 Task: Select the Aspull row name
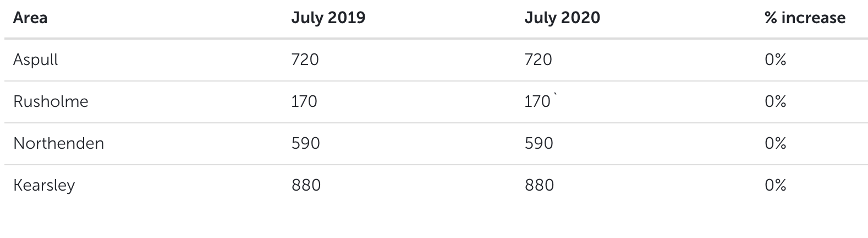(36, 60)
